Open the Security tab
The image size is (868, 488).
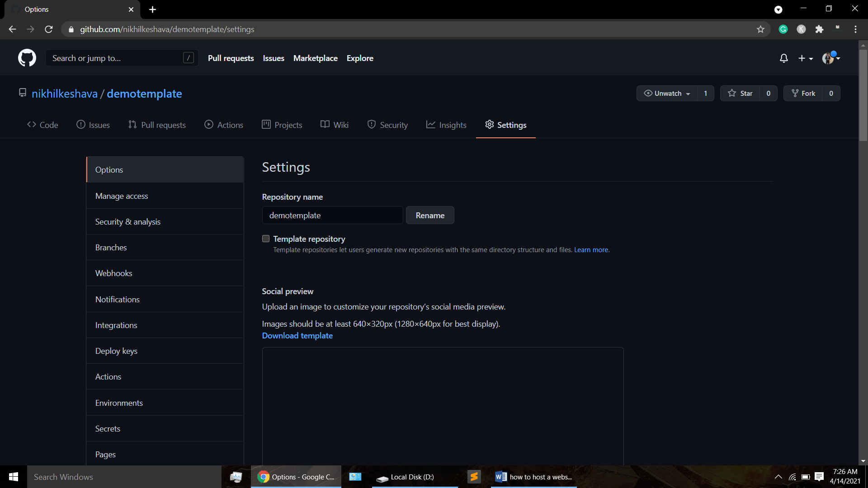coord(387,125)
